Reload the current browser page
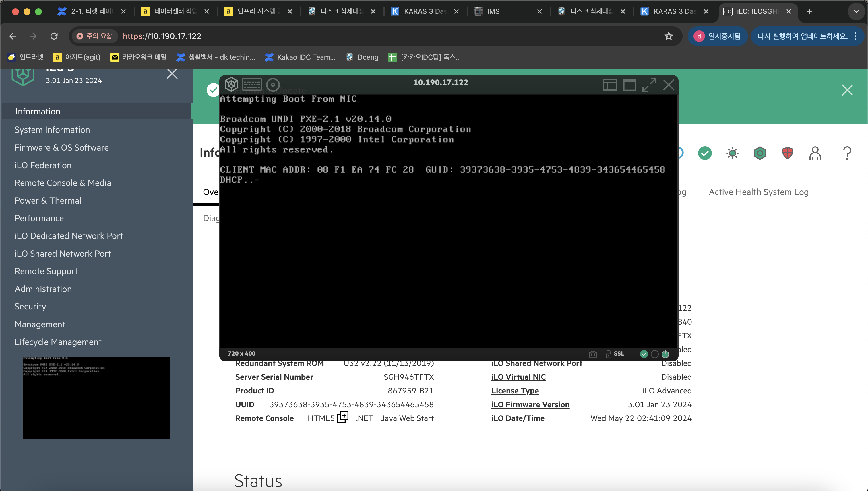 [54, 36]
